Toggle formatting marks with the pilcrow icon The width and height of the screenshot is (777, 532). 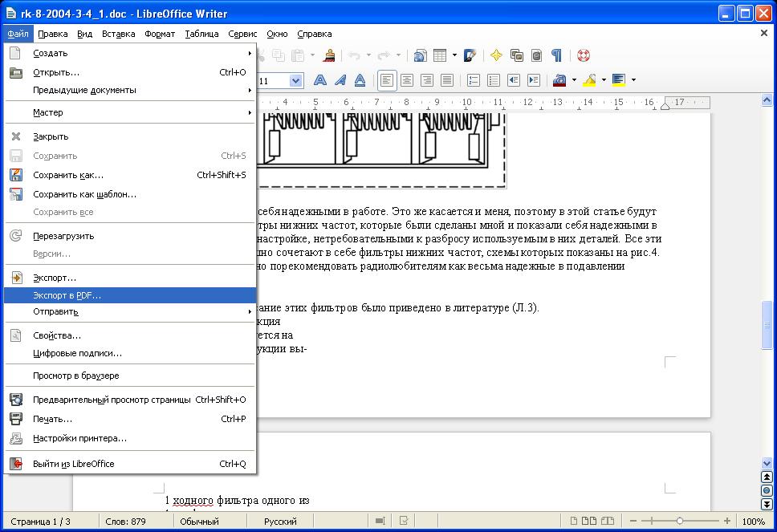point(555,55)
